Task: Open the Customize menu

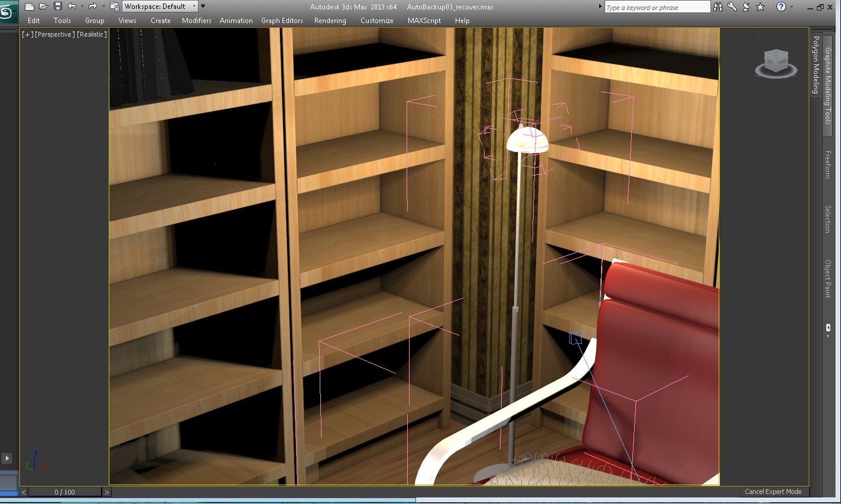Action: click(376, 21)
